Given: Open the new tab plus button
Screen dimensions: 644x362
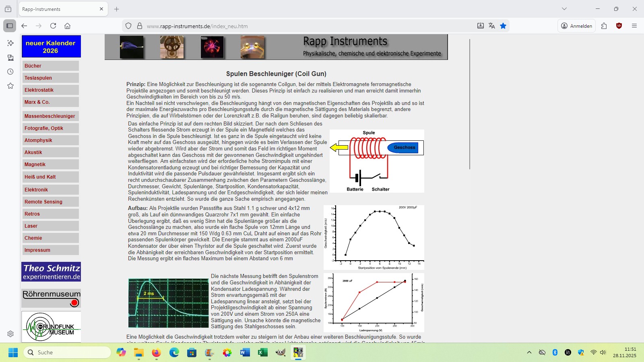Looking at the screenshot, I should pos(117,9).
